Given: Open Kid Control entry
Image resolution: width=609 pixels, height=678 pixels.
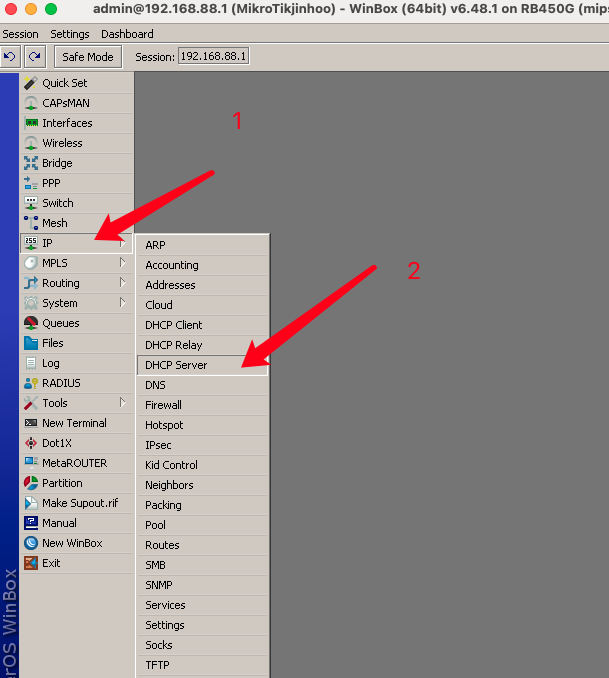Looking at the screenshot, I should [x=202, y=465].
